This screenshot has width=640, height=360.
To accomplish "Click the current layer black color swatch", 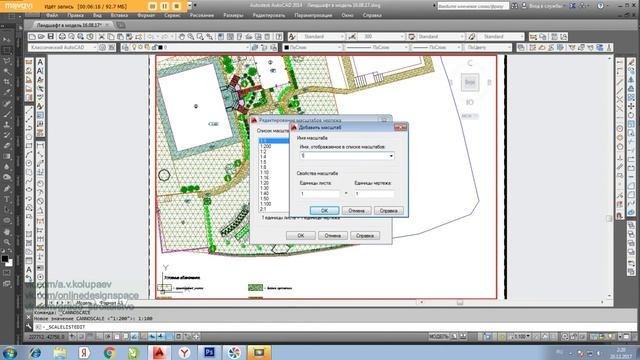I will coord(160,47).
